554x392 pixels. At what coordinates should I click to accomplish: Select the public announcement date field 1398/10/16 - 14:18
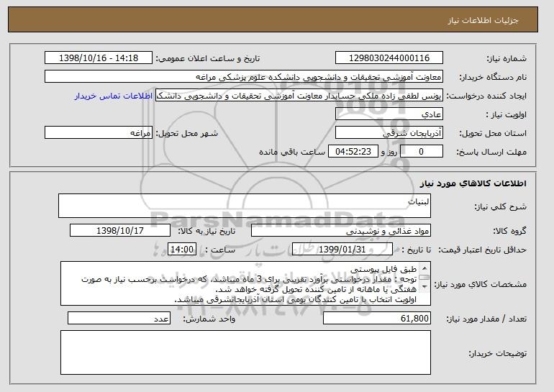[x=99, y=58]
